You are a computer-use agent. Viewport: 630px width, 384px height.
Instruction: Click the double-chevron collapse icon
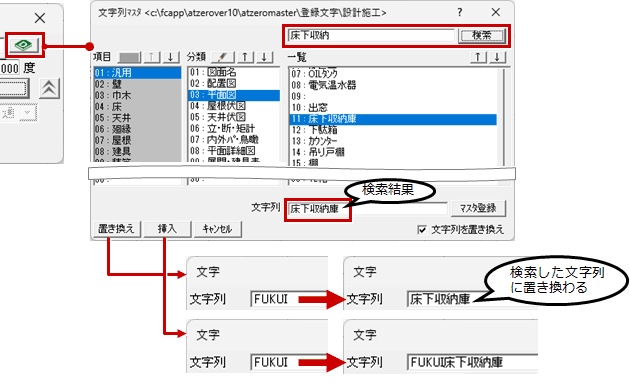[x=49, y=88]
